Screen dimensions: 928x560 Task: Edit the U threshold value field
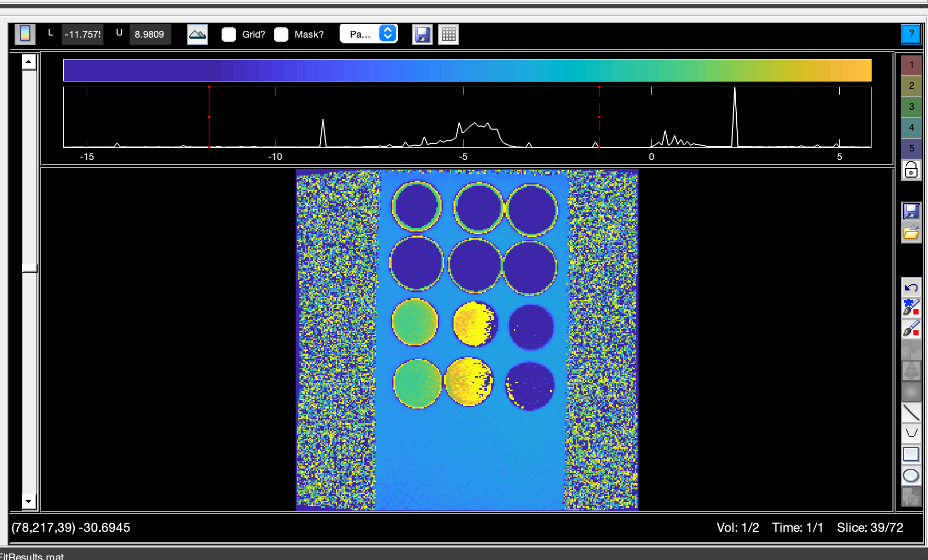coord(150,34)
